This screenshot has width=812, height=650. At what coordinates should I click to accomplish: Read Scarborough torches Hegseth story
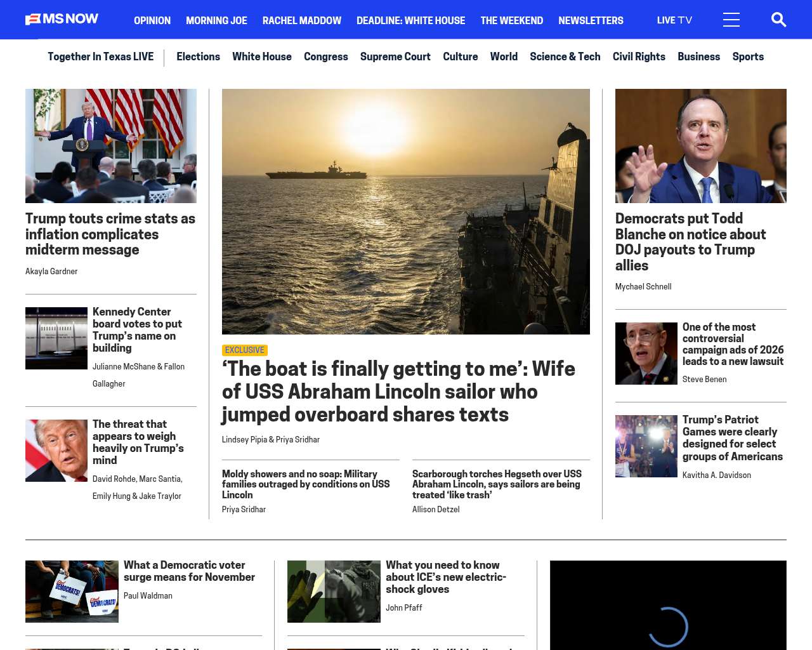[x=497, y=484]
